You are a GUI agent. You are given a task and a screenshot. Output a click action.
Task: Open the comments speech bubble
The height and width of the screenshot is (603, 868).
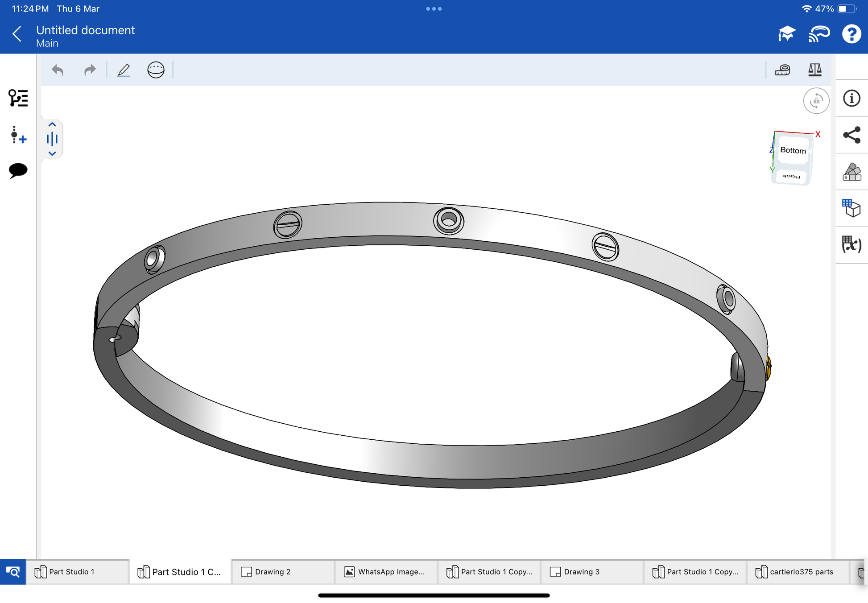point(18,170)
